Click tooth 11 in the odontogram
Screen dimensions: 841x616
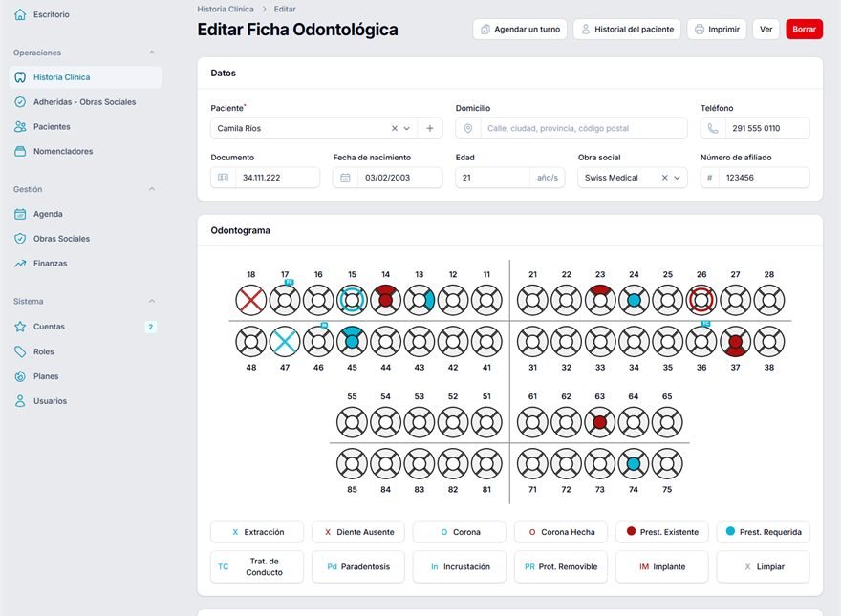pos(486,300)
